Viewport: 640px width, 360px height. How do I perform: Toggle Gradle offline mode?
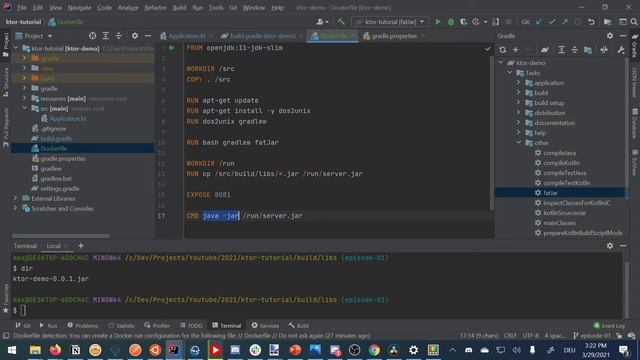click(604, 49)
